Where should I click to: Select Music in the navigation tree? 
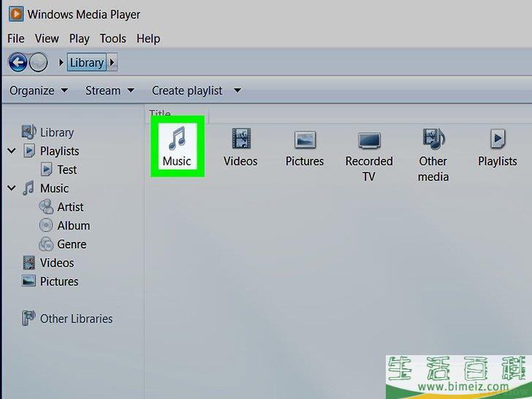(54, 188)
